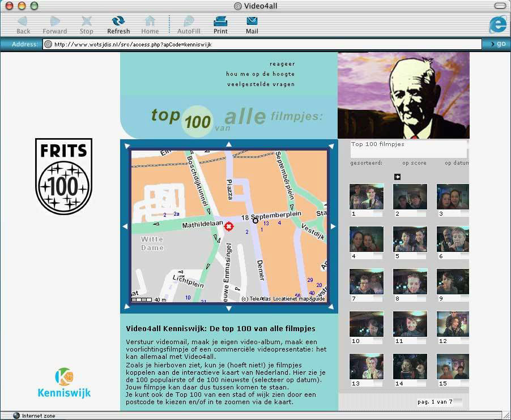Open video thumbnail number 14
The image size is (511, 420).
coord(410,366)
